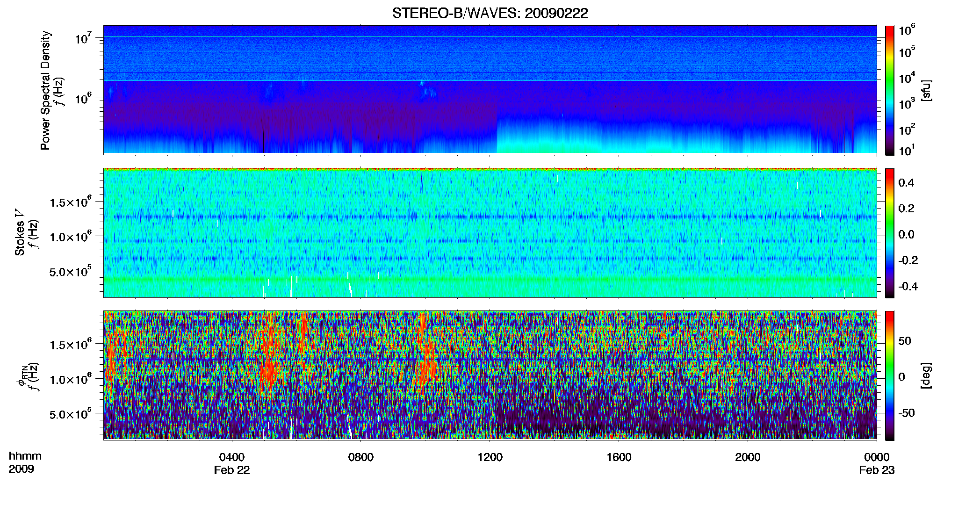980x505 pixels.
Task: Click the Stokes V colorbar
Action: 890,233
